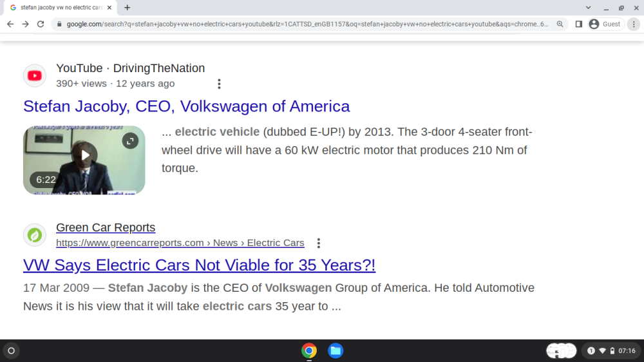Click the notification count indicator in tray
This screenshot has width=644, height=362.
(x=591, y=351)
